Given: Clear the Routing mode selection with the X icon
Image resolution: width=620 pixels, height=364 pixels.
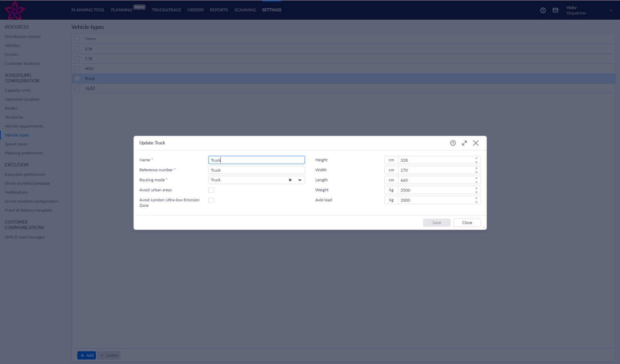Looking at the screenshot, I should click(x=290, y=180).
